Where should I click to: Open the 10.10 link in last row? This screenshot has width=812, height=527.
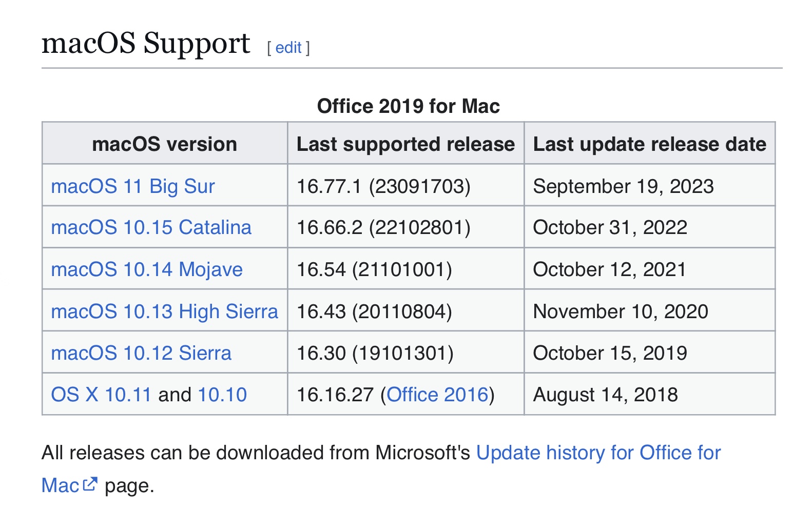pos(222,395)
